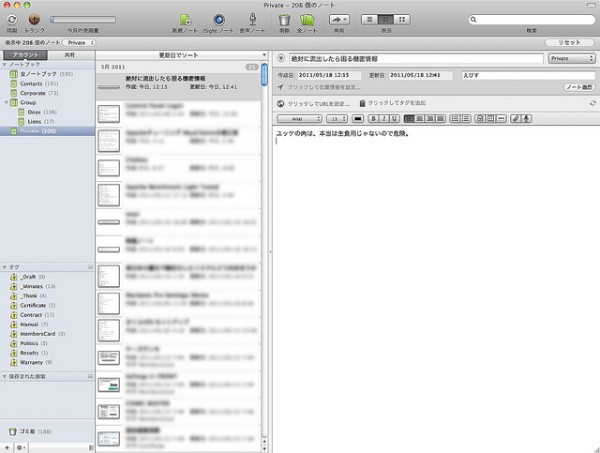The width and height of the screenshot is (600, 453).
Task: Click the trash delete (削除) toolbar icon
Action: click(x=284, y=18)
